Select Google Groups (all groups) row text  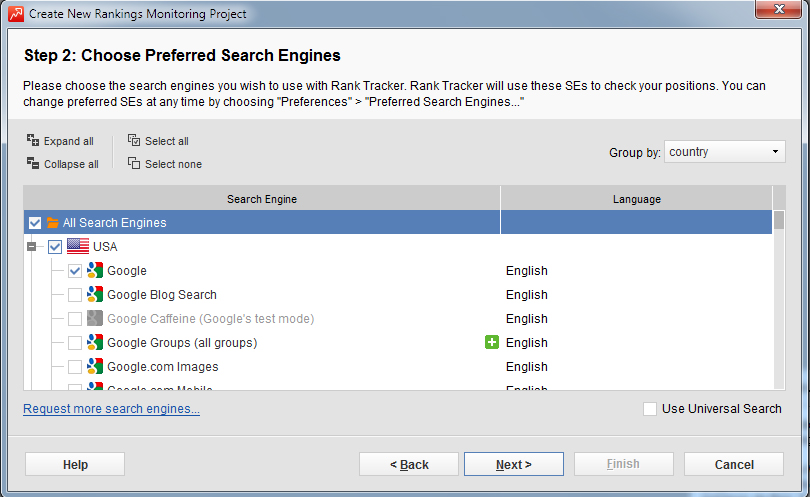(x=182, y=343)
